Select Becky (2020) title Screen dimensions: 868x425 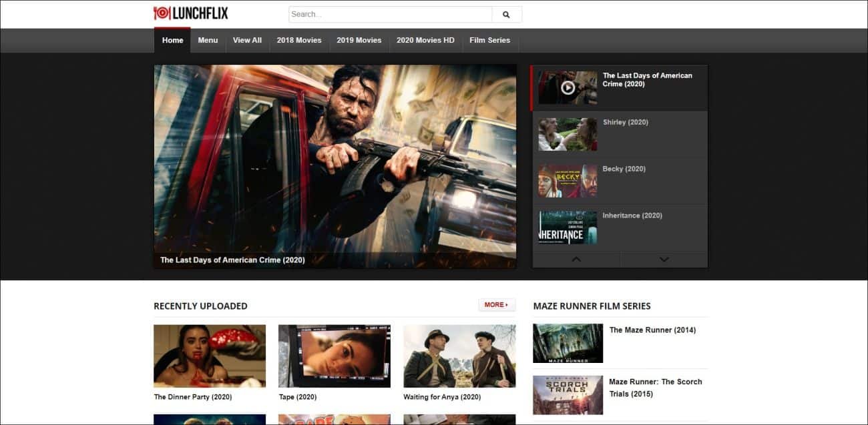point(624,169)
